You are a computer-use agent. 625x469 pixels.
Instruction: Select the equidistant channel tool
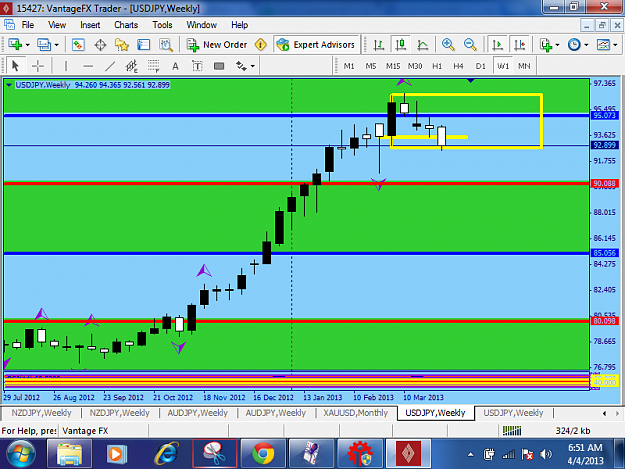click(x=132, y=66)
